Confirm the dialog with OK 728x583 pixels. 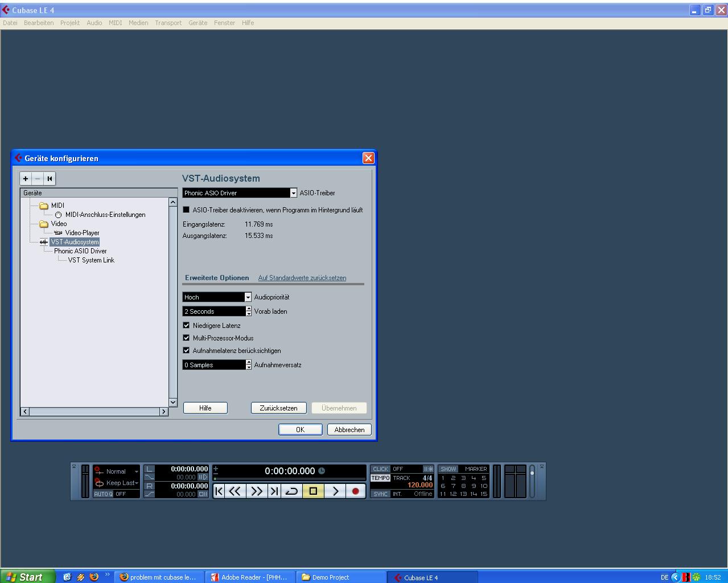301,430
